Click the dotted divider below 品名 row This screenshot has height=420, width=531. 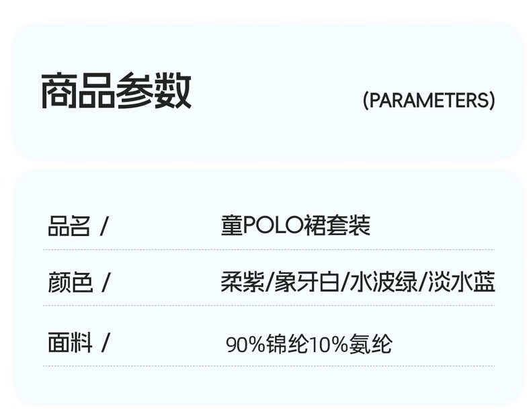269,249
